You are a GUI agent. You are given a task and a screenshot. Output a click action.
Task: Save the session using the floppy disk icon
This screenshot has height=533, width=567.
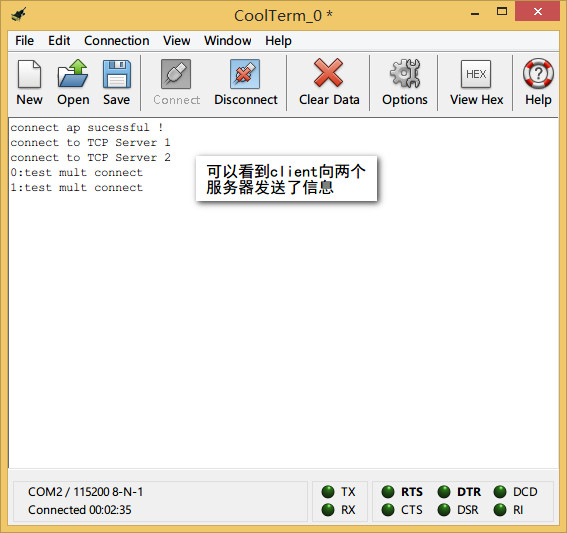[x=116, y=74]
